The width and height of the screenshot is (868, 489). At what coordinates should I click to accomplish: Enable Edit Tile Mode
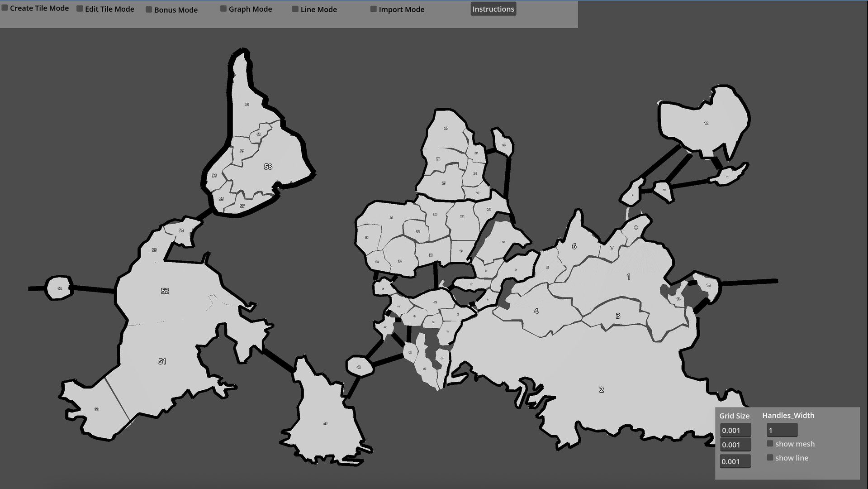[80, 8]
